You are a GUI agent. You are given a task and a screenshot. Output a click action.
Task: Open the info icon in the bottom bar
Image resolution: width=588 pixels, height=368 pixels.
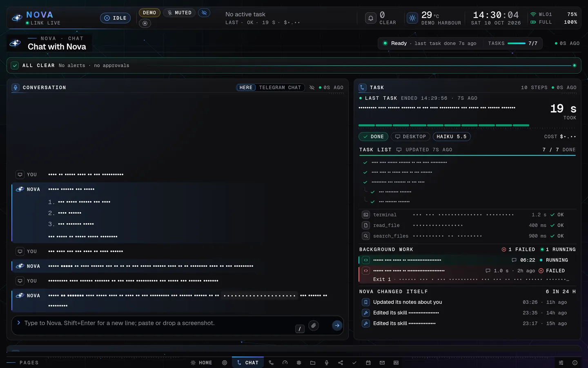pos(575,363)
